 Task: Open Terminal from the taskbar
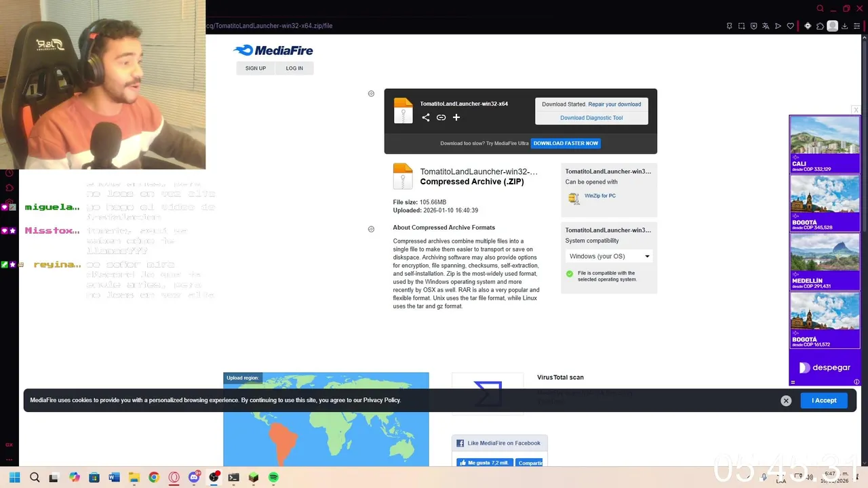[x=233, y=477]
